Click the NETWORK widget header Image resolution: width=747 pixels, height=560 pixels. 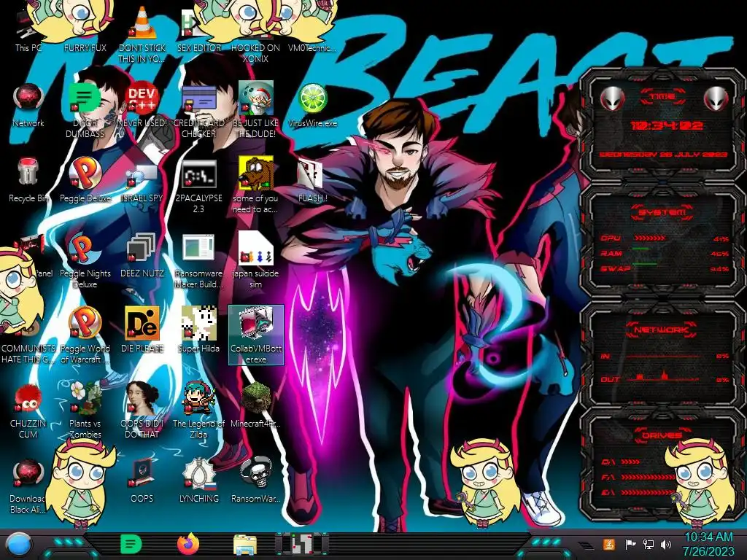pyautogui.click(x=662, y=330)
